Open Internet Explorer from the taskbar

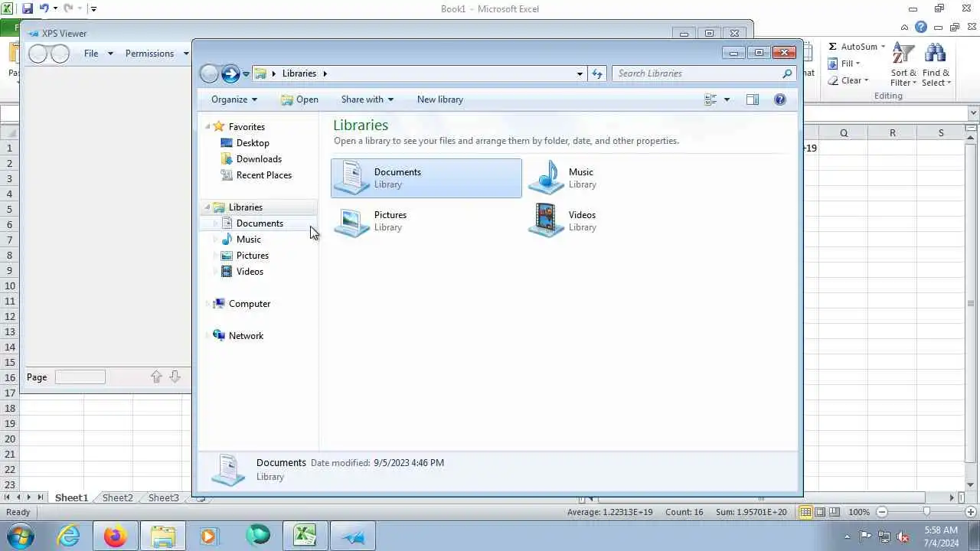[x=69, y=536]
